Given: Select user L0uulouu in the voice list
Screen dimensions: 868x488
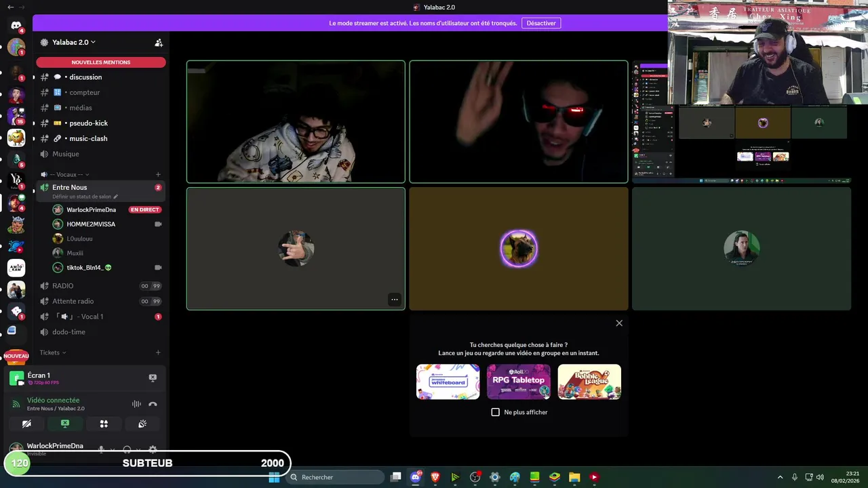Looking at the screenshot, I should click(79, 239).
